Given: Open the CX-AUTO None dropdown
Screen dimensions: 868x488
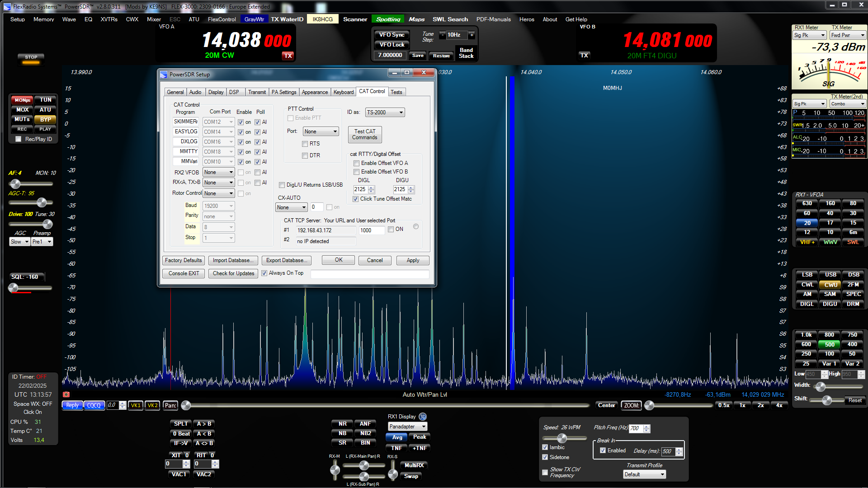Looking at the screenshot, I should (292, 207).
